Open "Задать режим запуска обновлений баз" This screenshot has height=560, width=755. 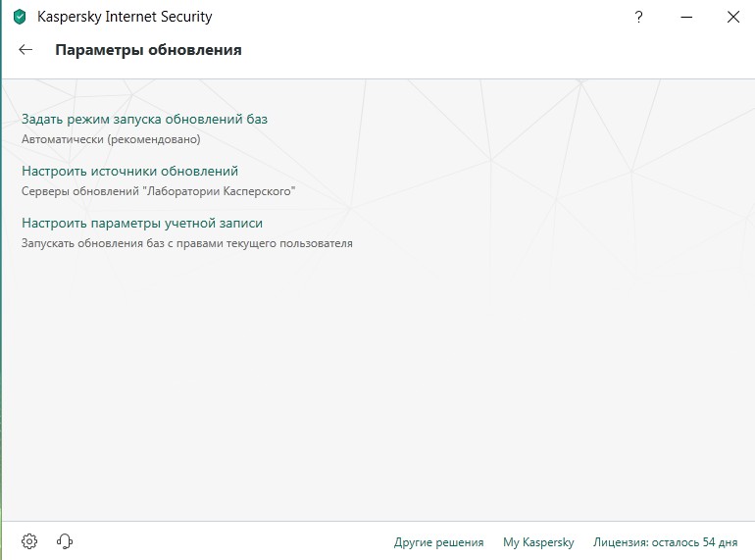coord(144,119)
